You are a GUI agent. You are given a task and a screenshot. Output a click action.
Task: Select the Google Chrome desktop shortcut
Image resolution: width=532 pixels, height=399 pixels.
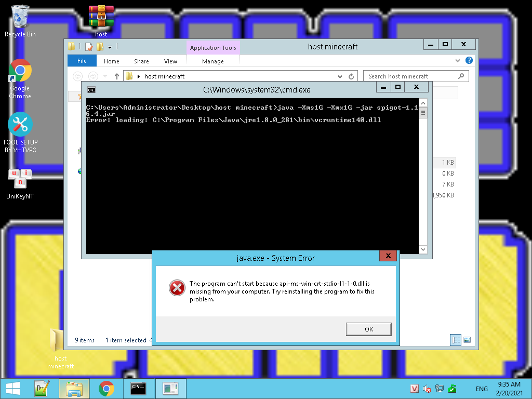20,79
